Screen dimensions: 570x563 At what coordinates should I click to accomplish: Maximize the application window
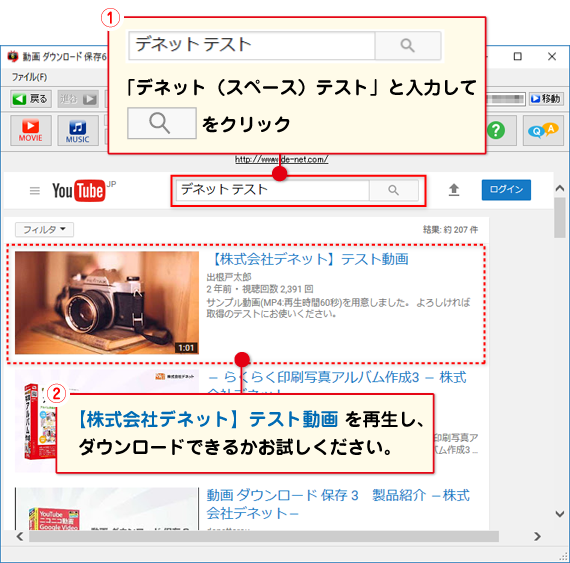518,56
